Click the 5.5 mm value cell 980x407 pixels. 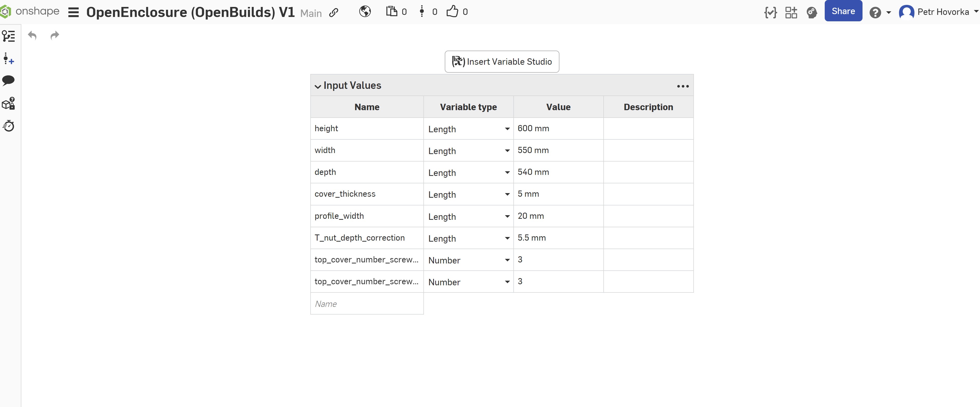coord(558,238)
